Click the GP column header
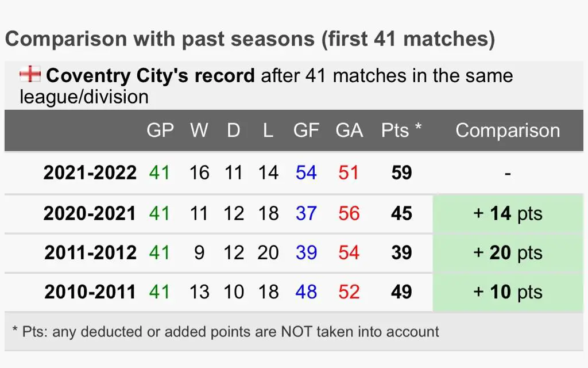Viewport: 588px width, 368px height. [160, 131]
